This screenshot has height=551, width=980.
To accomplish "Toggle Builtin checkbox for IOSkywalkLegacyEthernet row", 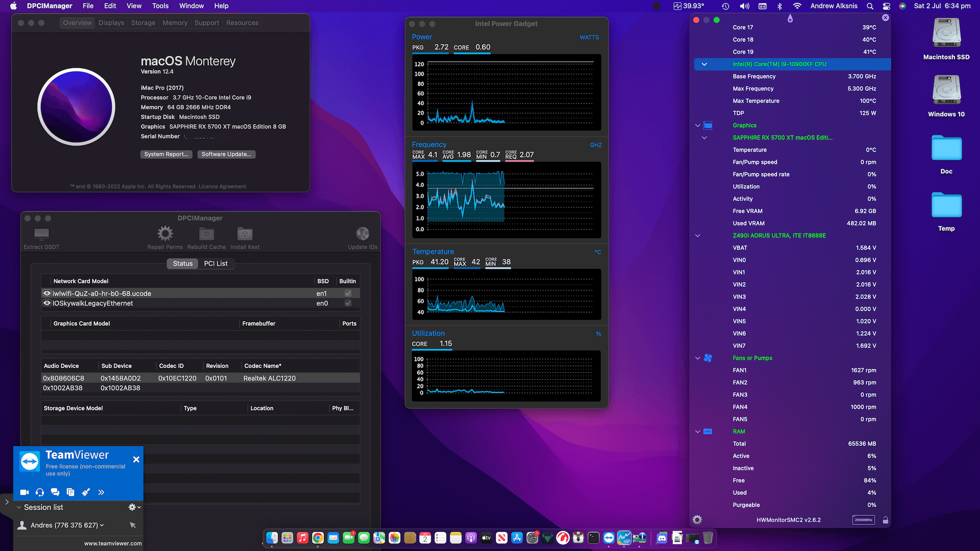I will click(x=348, y=303).
